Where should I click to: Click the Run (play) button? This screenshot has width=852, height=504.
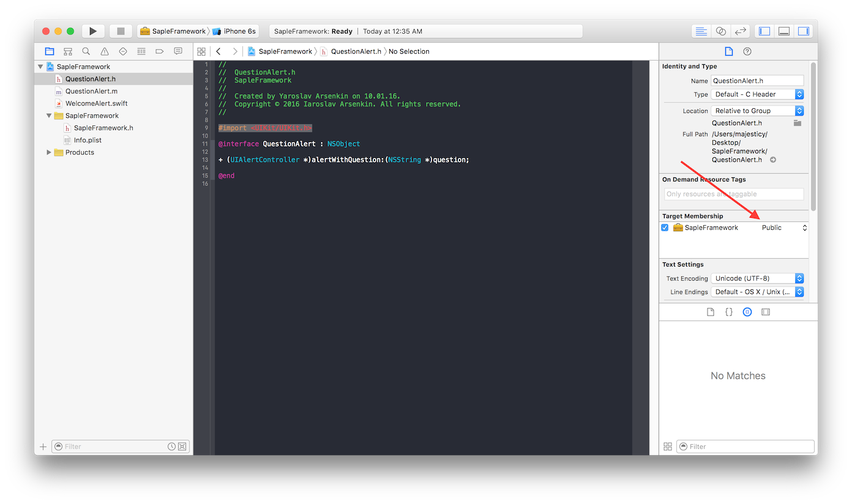pos(93,31)
